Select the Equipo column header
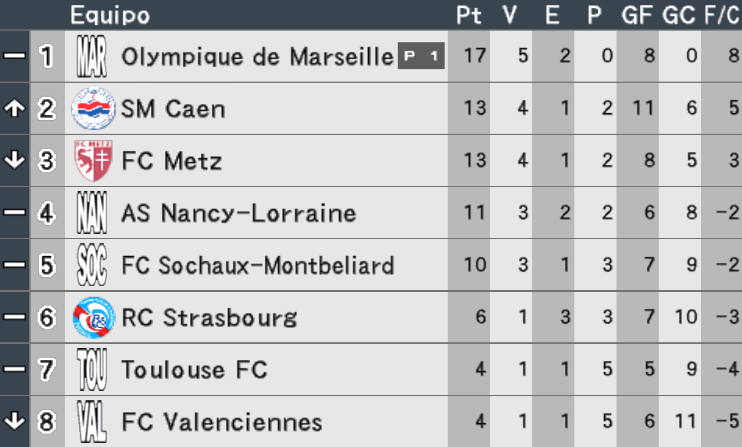Image resolution: width=742 pixels, height=447 pixels. pos(110,15)
